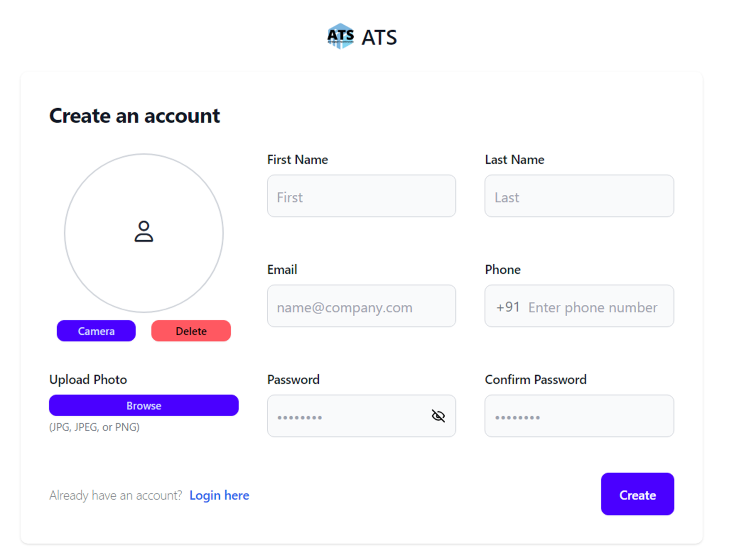Image resolution: width=729 pixels, height=560 pixels.
Task: Click the Create an account heading
Action: (x=135, y=115)
